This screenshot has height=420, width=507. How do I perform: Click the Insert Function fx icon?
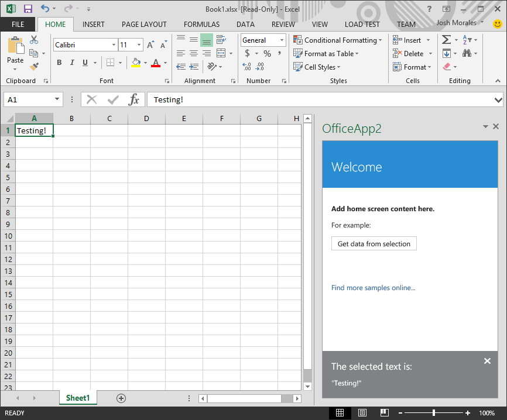coord(135,99)
